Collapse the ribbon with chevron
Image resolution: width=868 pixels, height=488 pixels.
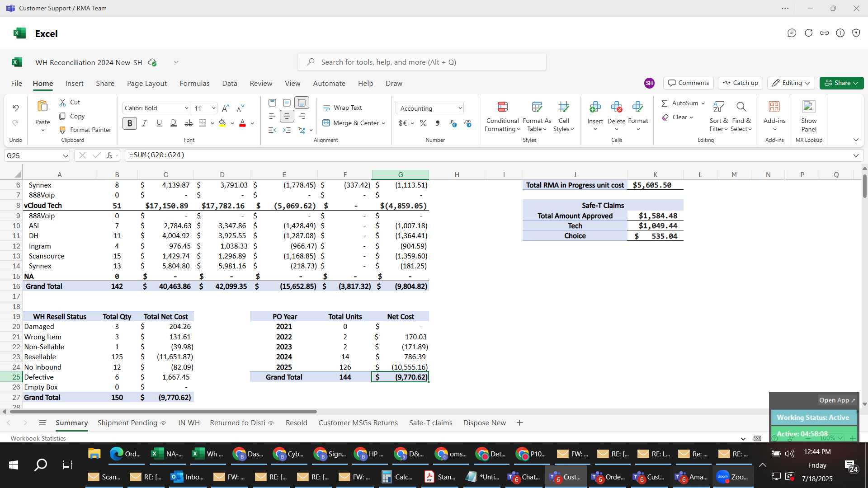[x=856, y=140]
